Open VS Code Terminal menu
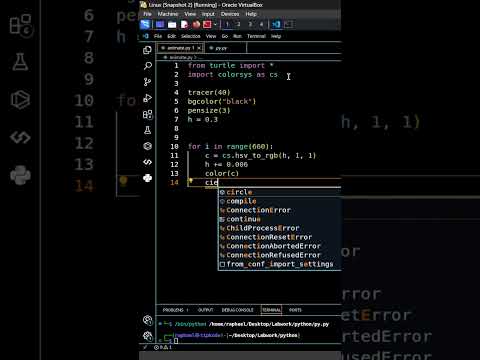480x360 pixels. [x=256, y=36]
